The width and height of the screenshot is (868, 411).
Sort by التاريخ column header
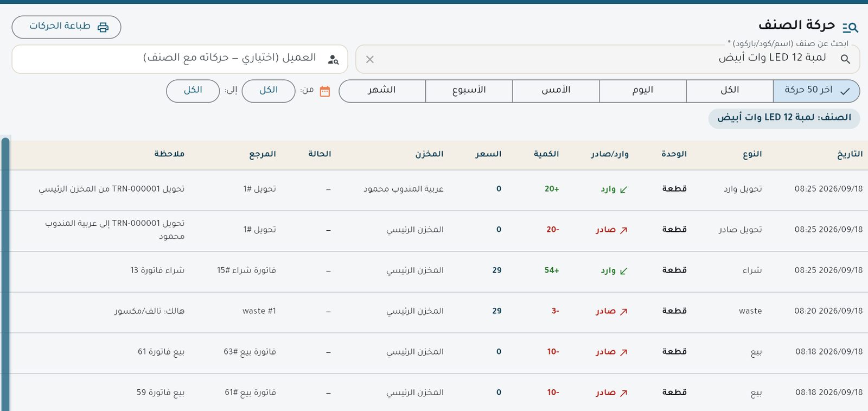coord(850,155)
